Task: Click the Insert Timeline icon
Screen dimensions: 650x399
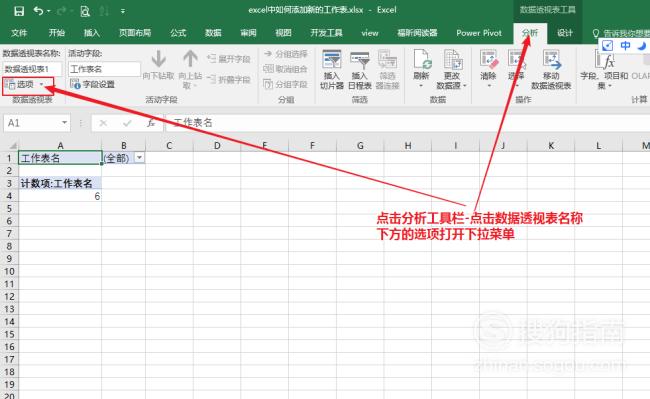Action: 359,60
